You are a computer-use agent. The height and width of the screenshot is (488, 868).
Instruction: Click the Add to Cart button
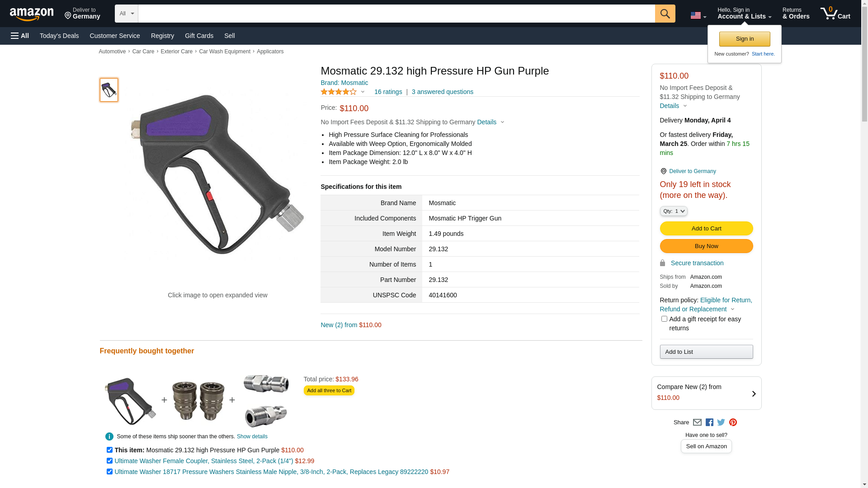706,229
